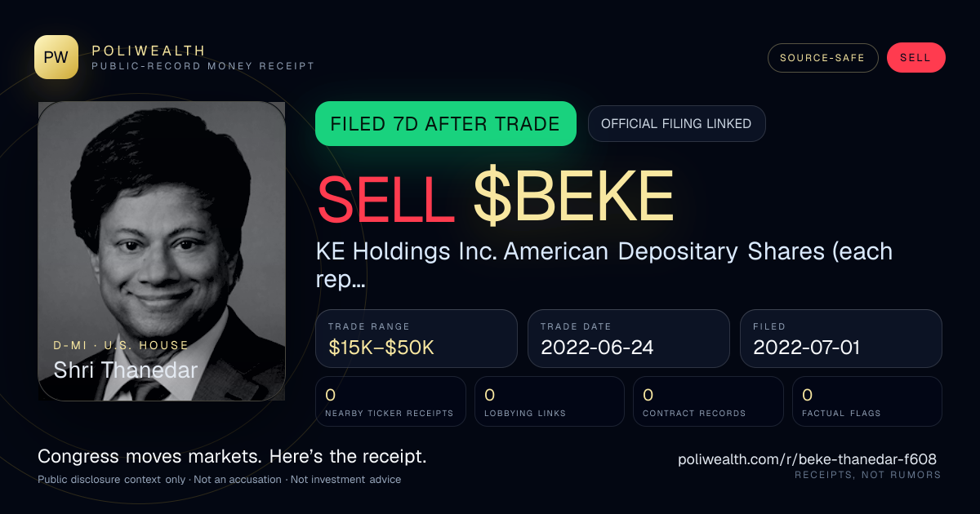This screenshot has height=514, width=980.
Task: Select the Trade Range $15K–$50K card
Action: (x=416, y=339)
